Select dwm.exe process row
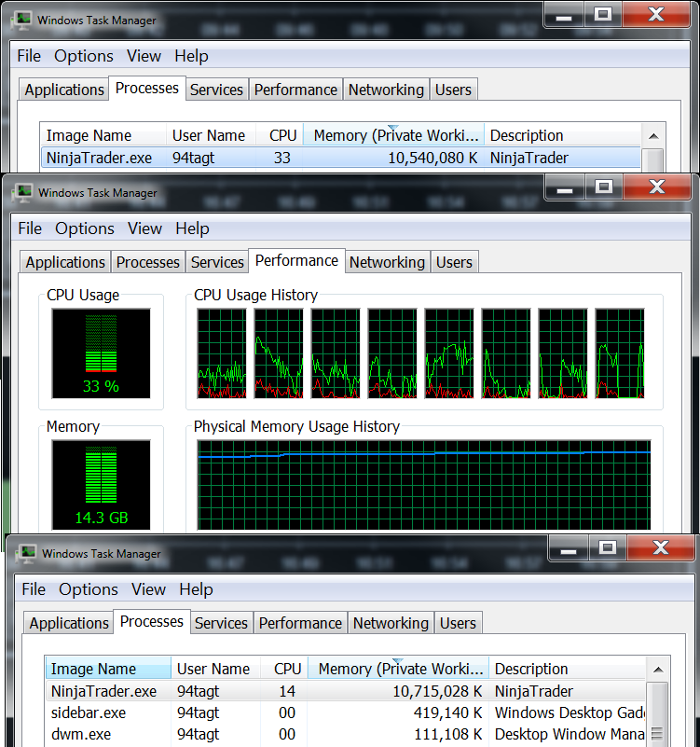The width and height of the screenshot is (700, 747). (x=346, y=734)
